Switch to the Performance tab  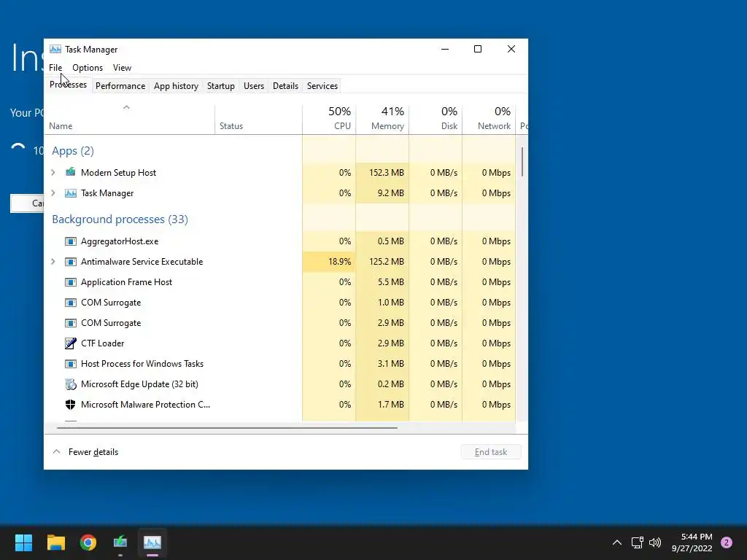[x=120, y=86]
